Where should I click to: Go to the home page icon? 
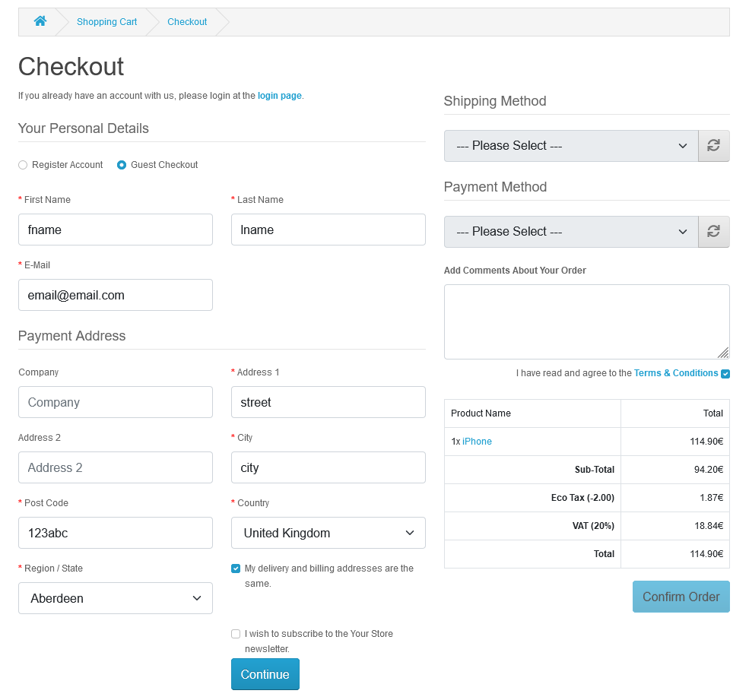pos(40,21)
